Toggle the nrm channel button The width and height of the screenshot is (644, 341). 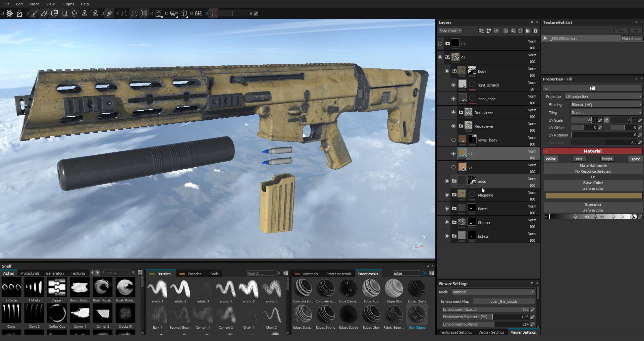[579, 159]
